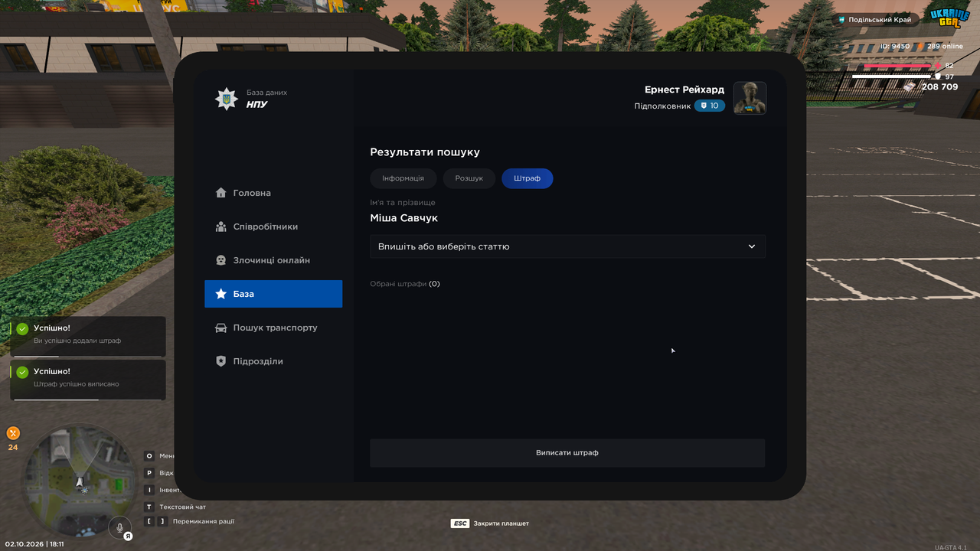Expand the article dropdown chevron

coord(752,246)
